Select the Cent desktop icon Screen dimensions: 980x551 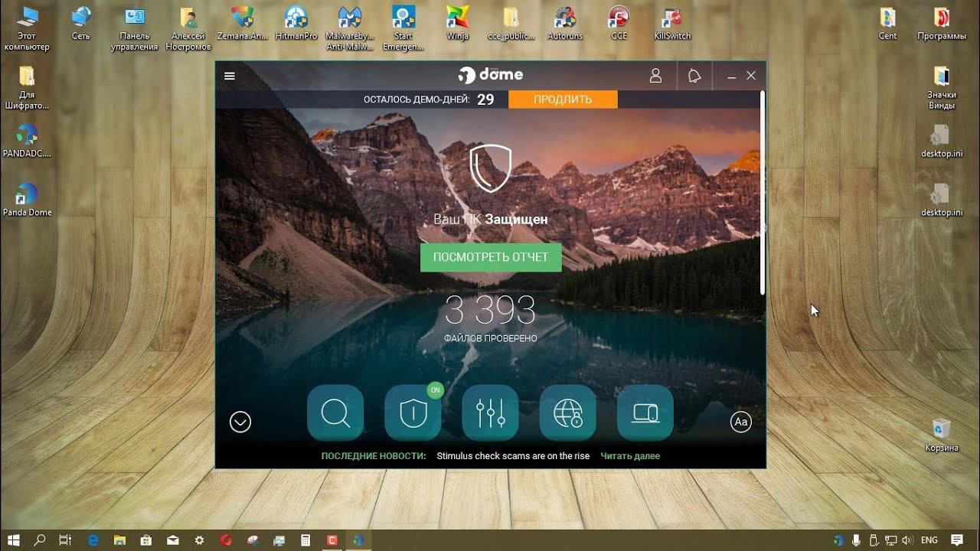click(887, 24)
